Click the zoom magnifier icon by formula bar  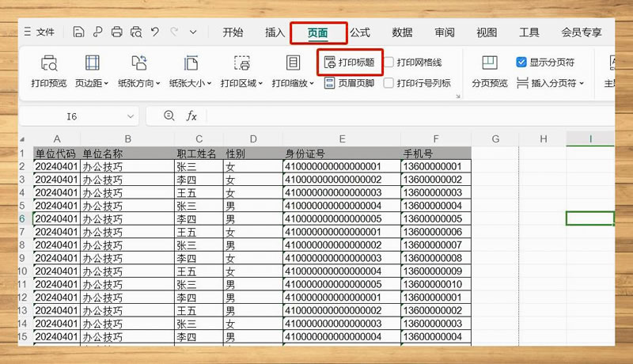click(x=169, y=116)
